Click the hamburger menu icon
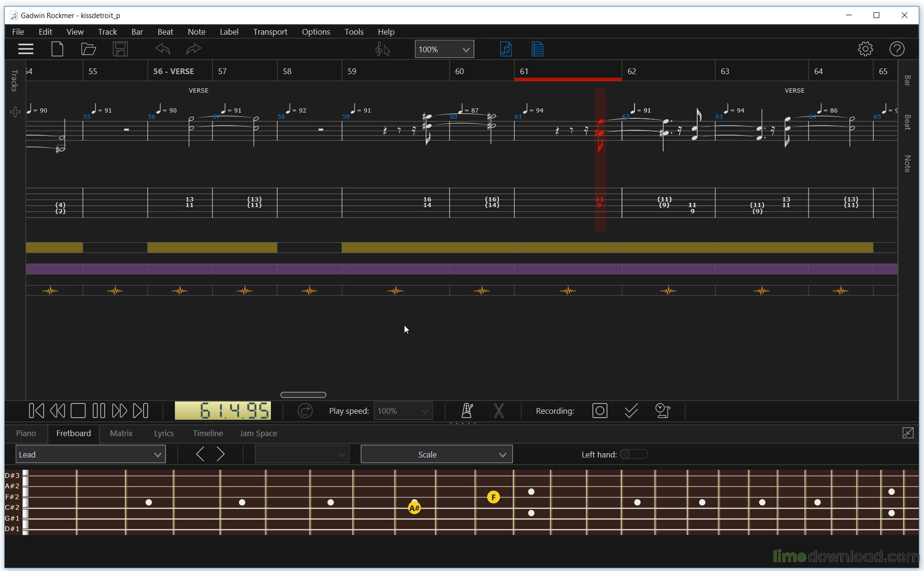 [25, 49]
